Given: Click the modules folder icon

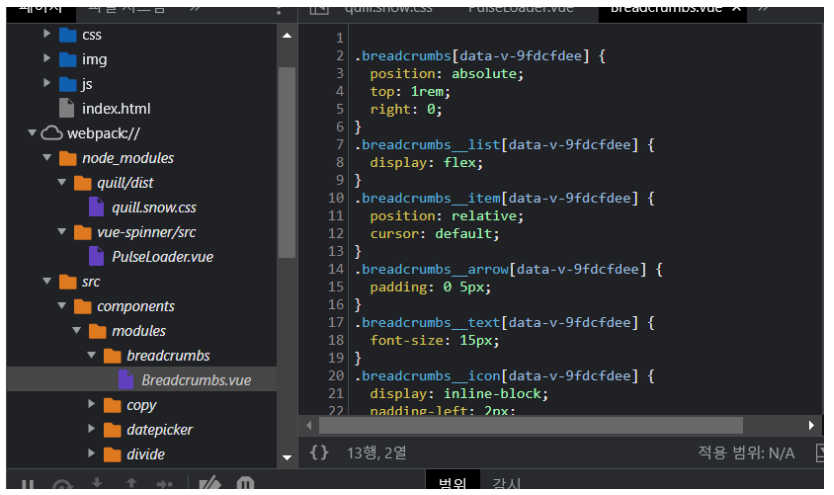Looking at the screenshot, I should pyautogui.click(x=97, y=331).
